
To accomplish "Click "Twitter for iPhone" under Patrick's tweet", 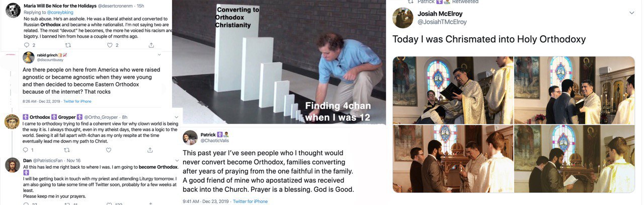I will coord(250,201).
